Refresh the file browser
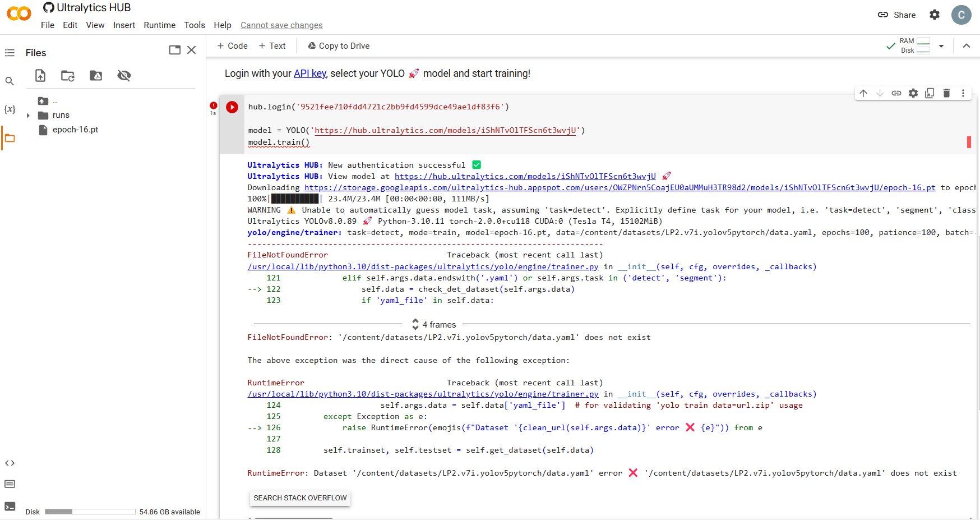 (68, 75)
